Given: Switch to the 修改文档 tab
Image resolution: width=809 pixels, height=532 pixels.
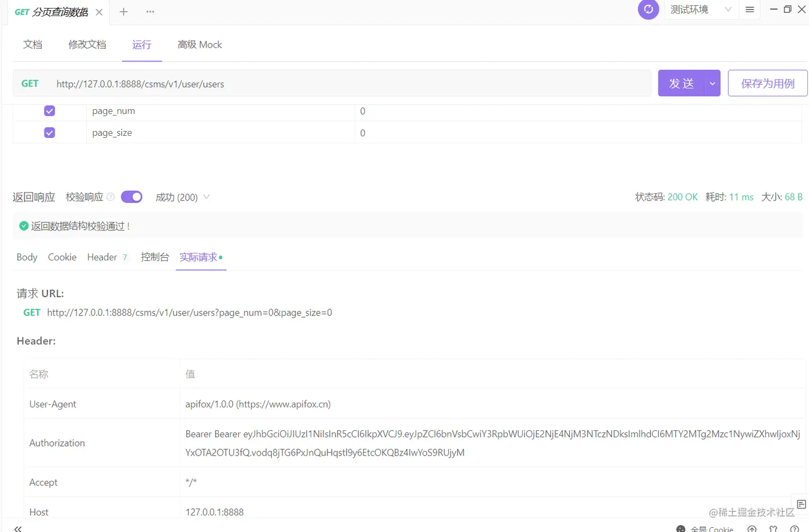Looking at the screenshot, I should point(87,44).
